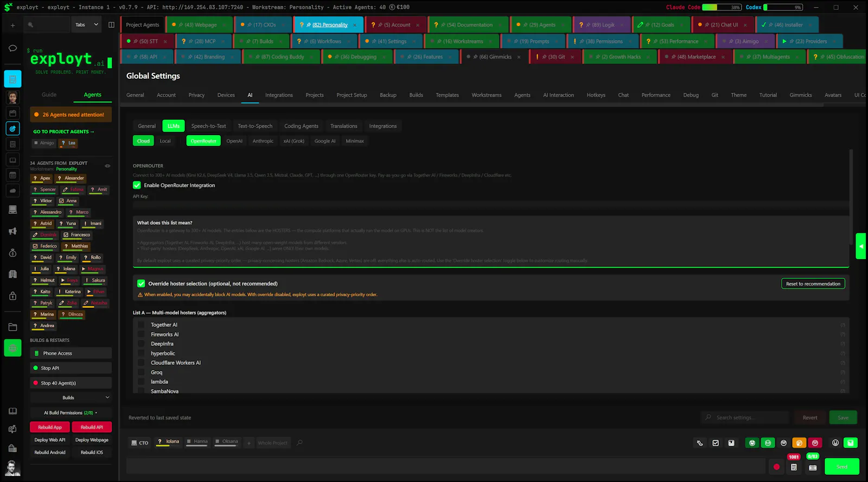The image size is (868, 482).
Task: Click the green side panel expander arrow
Action: click(861, 246)
